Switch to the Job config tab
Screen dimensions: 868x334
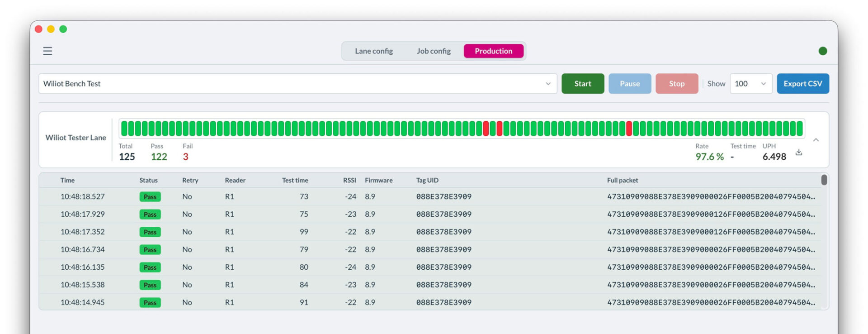click(x=434, y=51)
